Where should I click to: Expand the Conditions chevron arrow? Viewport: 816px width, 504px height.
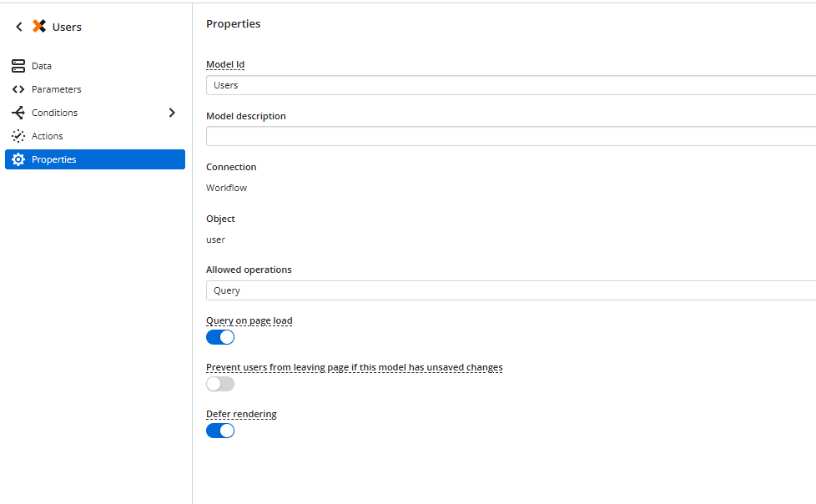[x=172, y=113]
